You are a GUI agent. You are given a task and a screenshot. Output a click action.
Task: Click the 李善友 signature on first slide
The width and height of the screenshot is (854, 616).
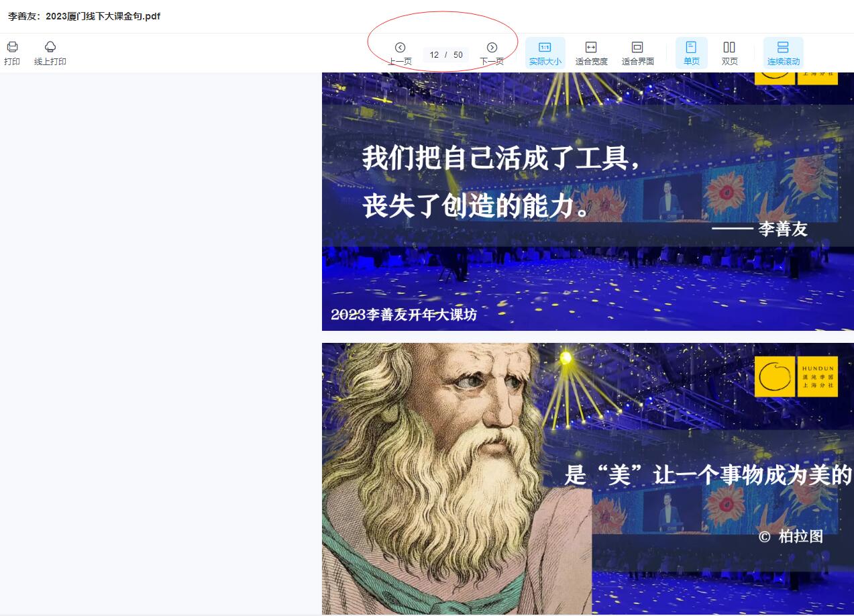782,229
